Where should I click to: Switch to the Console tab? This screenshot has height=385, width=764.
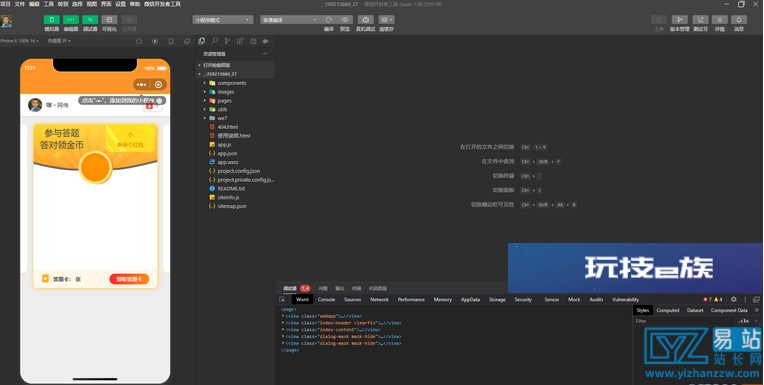point(326,299)
